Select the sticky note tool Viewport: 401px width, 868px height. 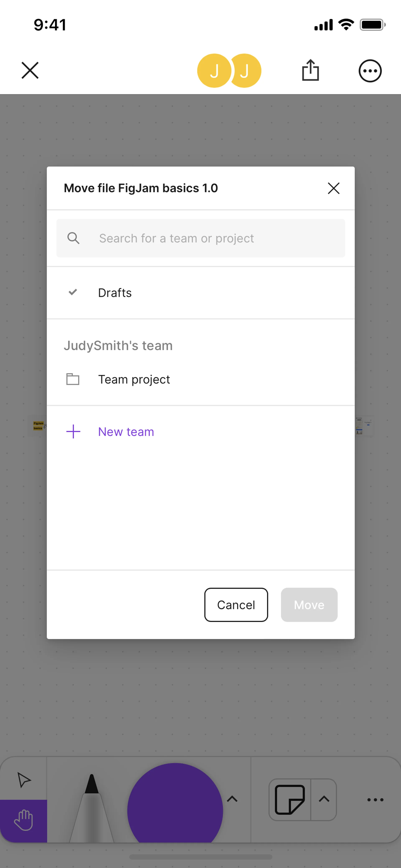289,799
